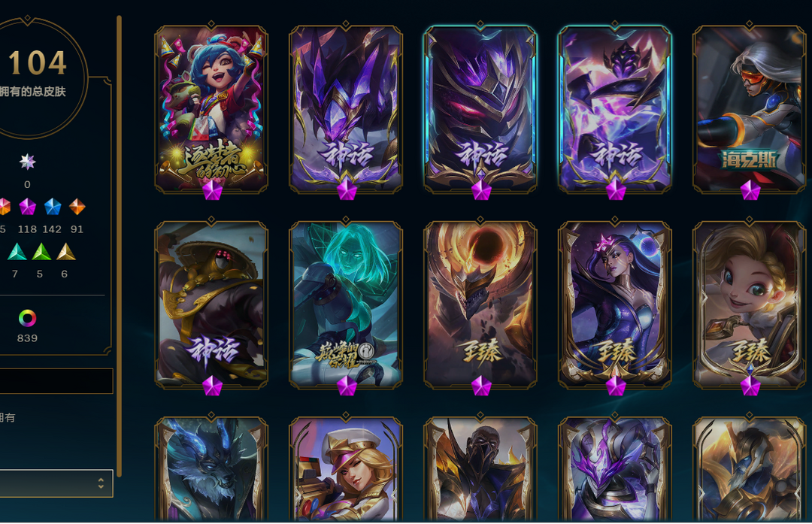812x524 pixels.
Task: Click the white star gem icon
Action: coord(28,162)
